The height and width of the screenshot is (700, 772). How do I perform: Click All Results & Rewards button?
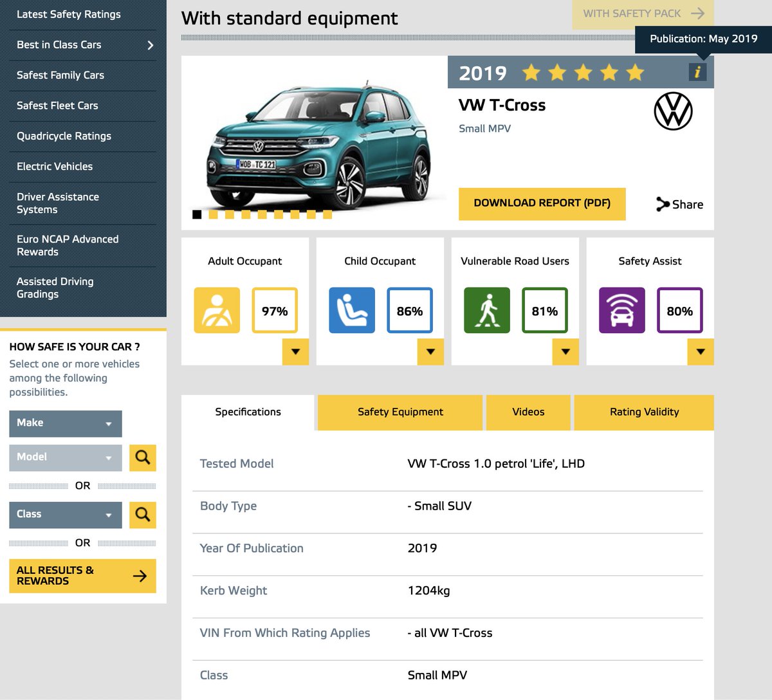[82, 576]
